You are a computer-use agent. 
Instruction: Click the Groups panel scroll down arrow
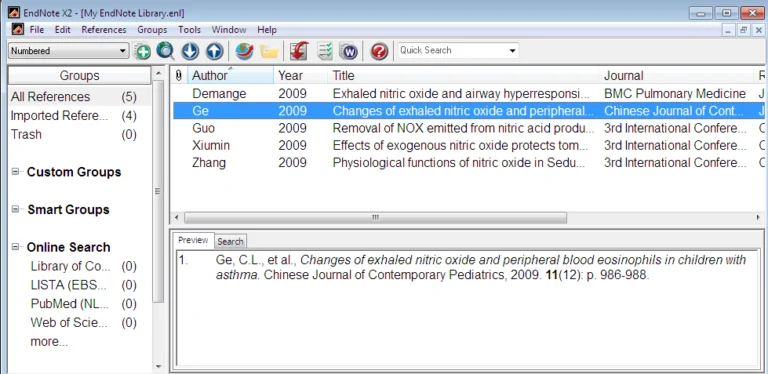coord(158,366)
